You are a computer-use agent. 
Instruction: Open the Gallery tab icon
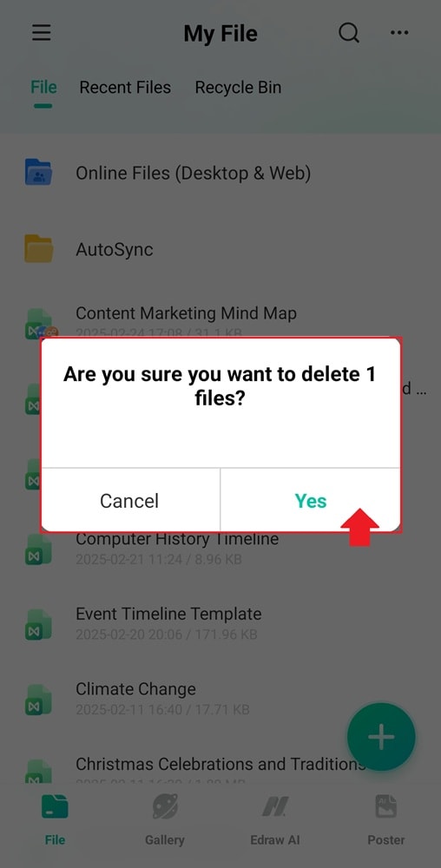[x=165, y=806]
